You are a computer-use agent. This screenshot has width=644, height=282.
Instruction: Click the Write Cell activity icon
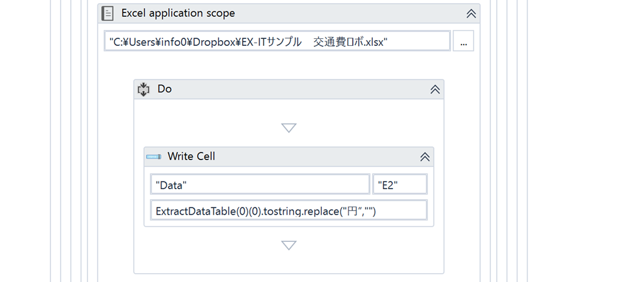click(x=153, y=156)
